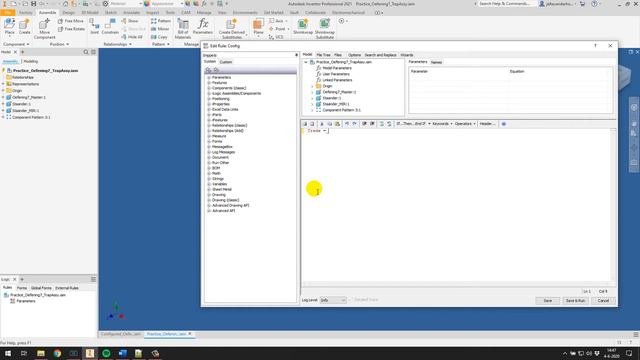Open the Log Level combo box
The image size is (640, 360).
tap(333, 300)
